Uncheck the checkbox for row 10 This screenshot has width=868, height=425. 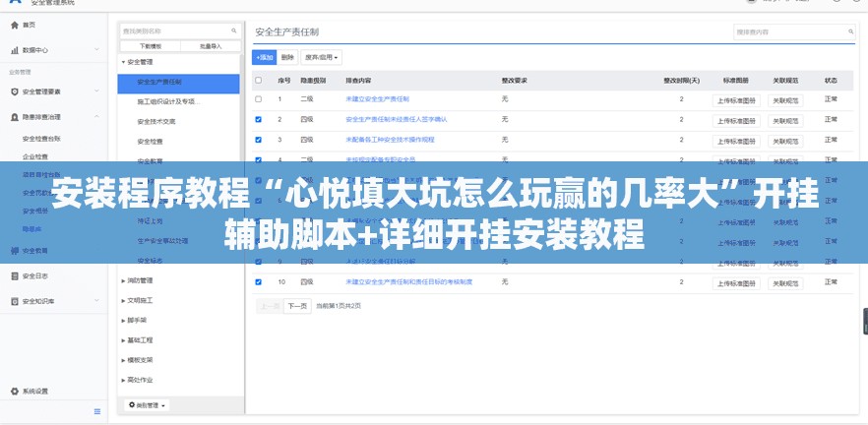[259, 282]
